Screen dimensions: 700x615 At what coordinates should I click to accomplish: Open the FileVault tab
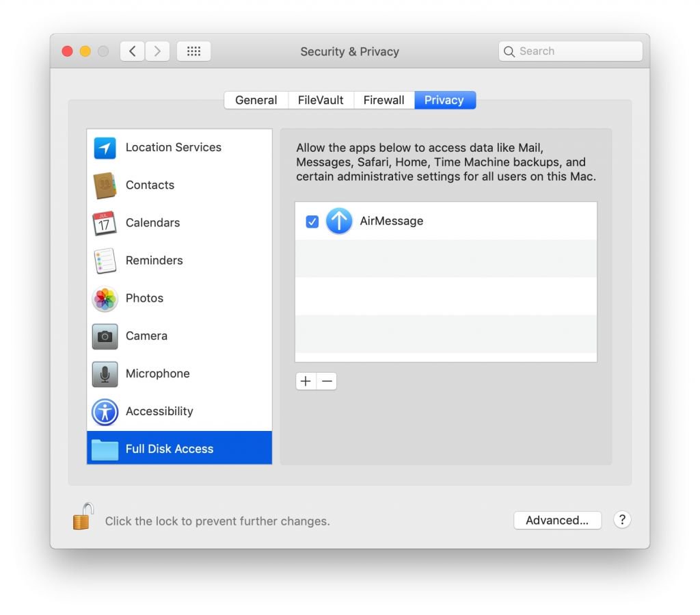(321, 100)
